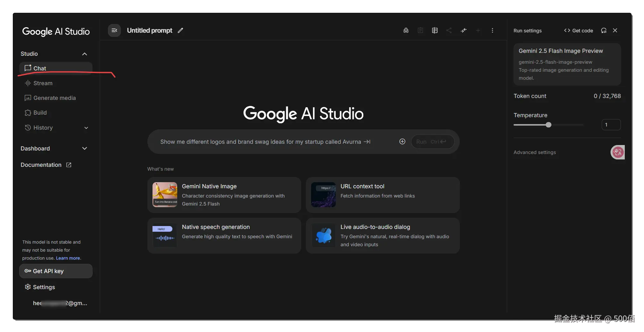Click the Run button
The width and height of the screenshot is (644, 332).
pyautogui.click(x=433, y=142)
